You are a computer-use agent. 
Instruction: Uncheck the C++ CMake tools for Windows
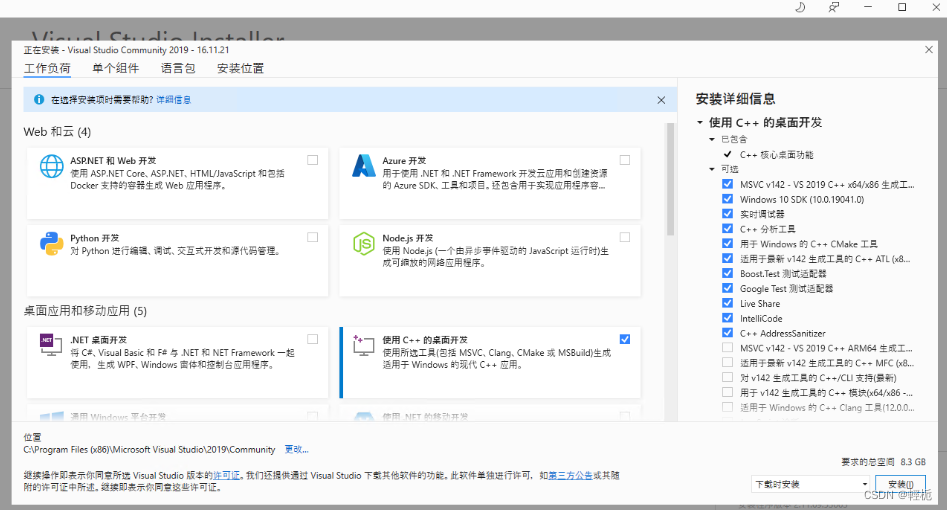727,244
